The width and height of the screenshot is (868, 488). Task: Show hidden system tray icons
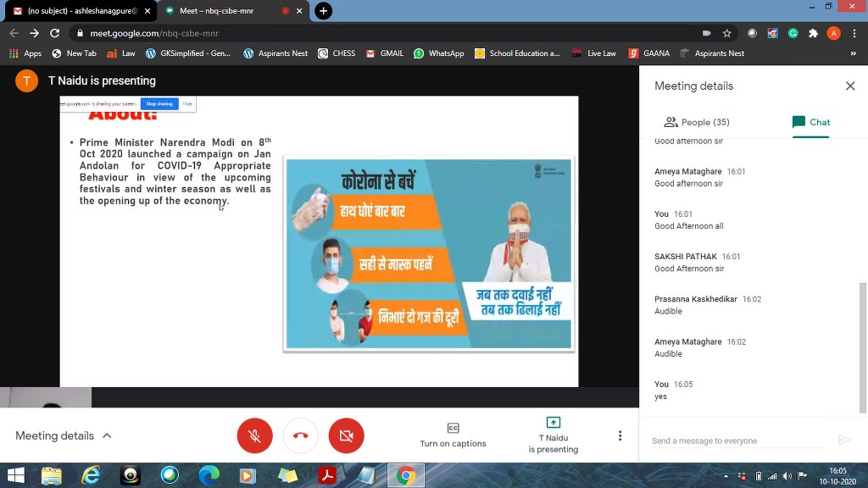726,476
